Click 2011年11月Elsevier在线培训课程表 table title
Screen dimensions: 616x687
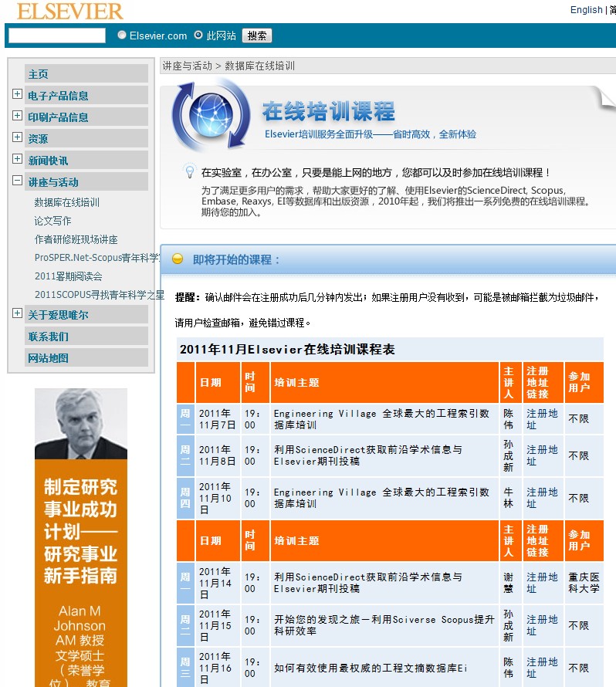(287, 349)
